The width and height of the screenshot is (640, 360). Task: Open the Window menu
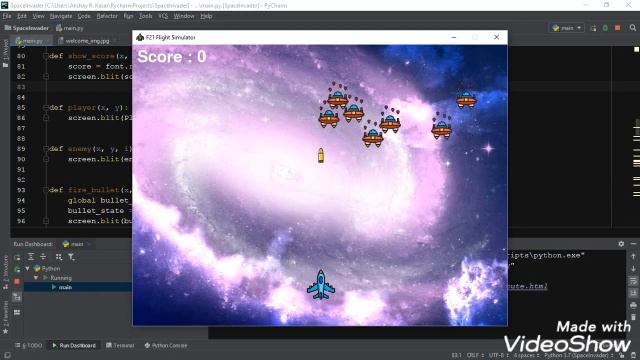[x=184, y=16]
